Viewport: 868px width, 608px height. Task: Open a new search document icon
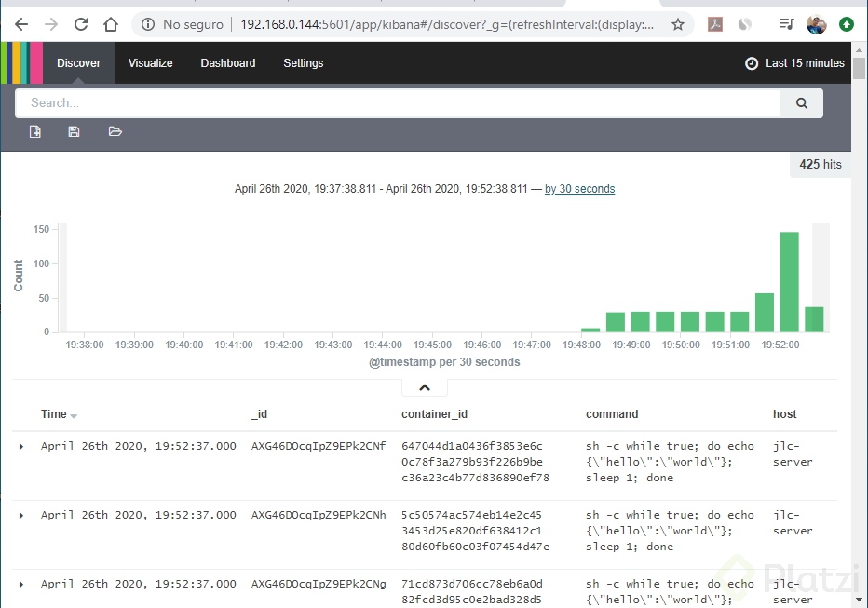(x=34, y=131)
